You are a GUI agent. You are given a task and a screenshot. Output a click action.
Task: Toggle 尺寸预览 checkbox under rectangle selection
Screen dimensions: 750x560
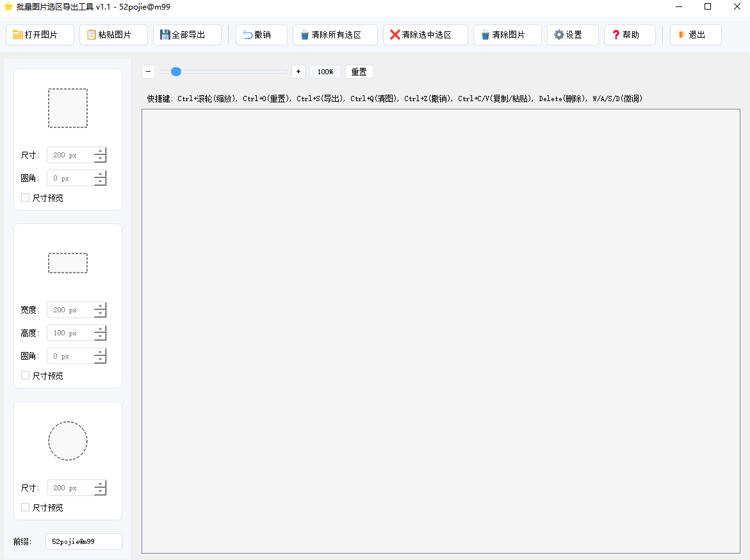[x=26, y=376]
